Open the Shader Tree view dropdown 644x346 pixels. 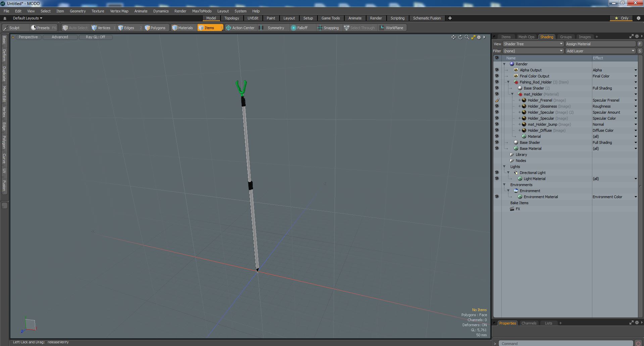(533, 44)
